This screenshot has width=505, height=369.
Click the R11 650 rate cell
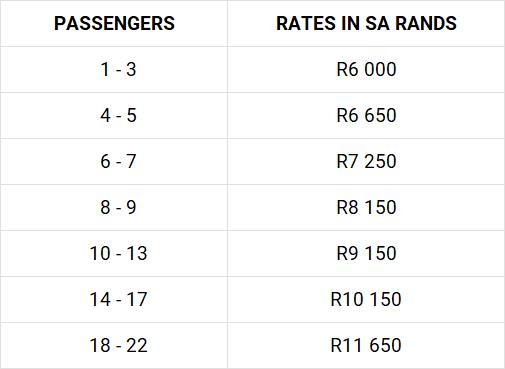[366, 345]
